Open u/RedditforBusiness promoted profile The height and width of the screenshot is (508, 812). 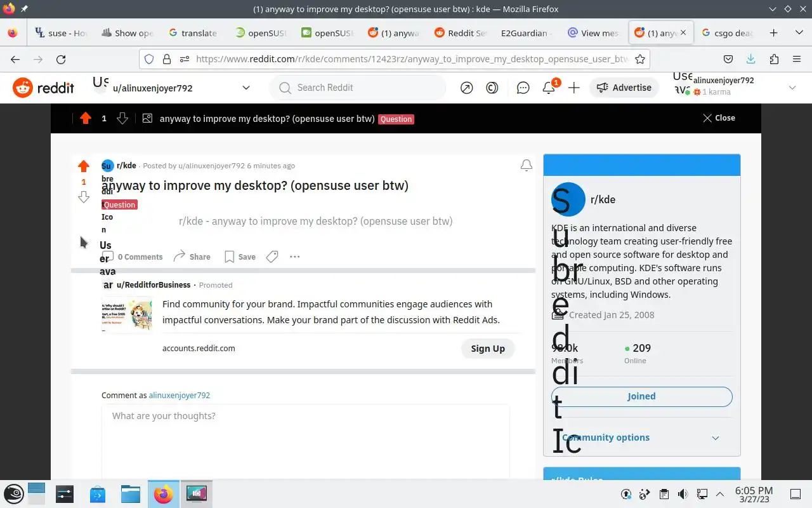pyautogui.click(x=154, y=285)
